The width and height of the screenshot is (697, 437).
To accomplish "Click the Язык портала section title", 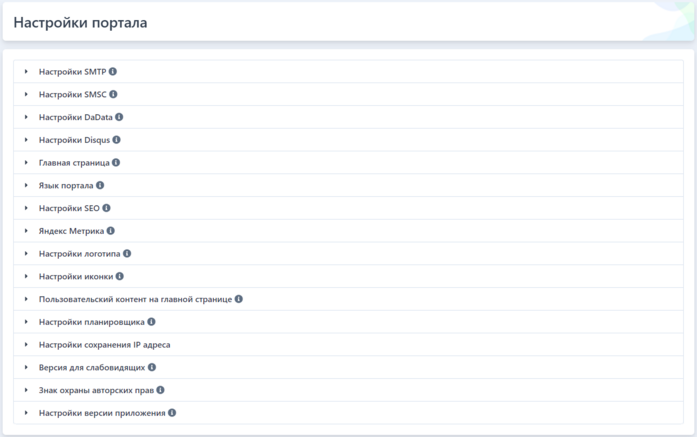I will (x=65, y=185).
